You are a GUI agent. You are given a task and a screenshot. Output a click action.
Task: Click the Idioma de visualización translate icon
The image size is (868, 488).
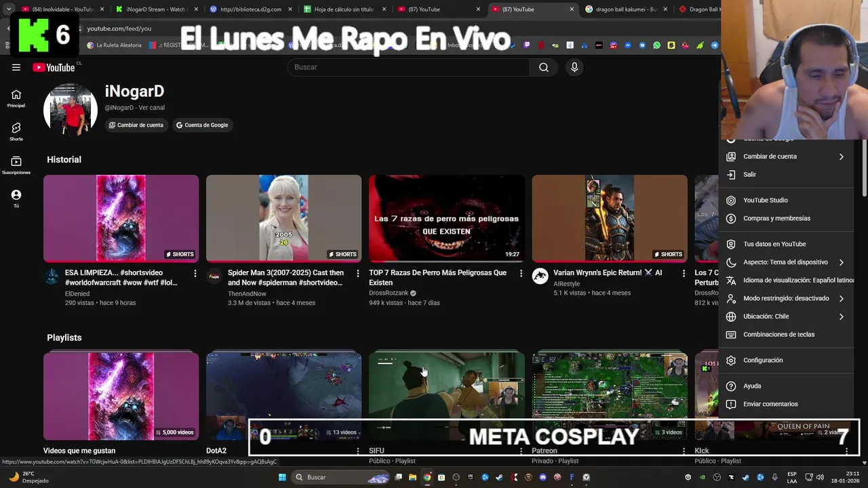731,281
